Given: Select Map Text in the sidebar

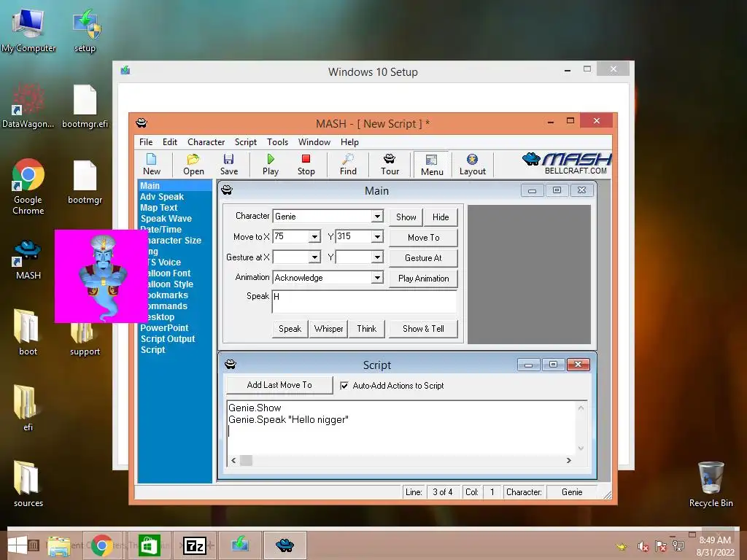Looking at the screenshot, I should [158, 208].
